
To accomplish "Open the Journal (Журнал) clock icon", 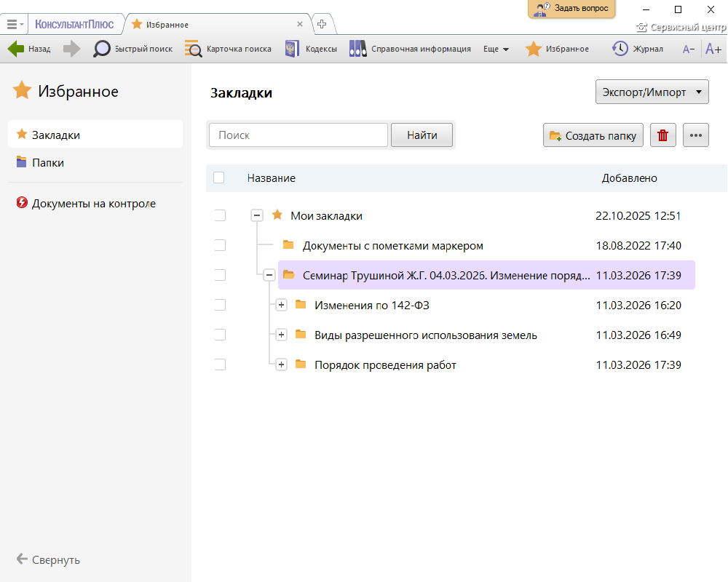I will coord(620,49).
